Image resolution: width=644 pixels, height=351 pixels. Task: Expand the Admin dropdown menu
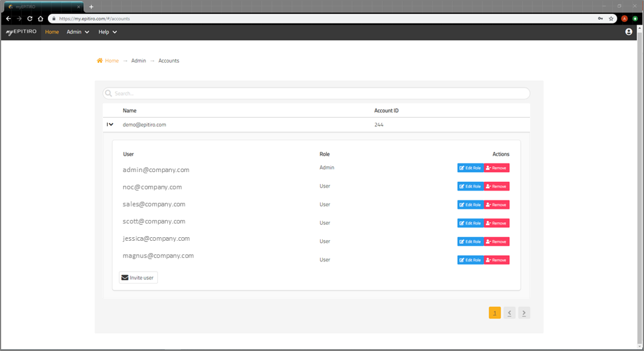tap(78, 32)
